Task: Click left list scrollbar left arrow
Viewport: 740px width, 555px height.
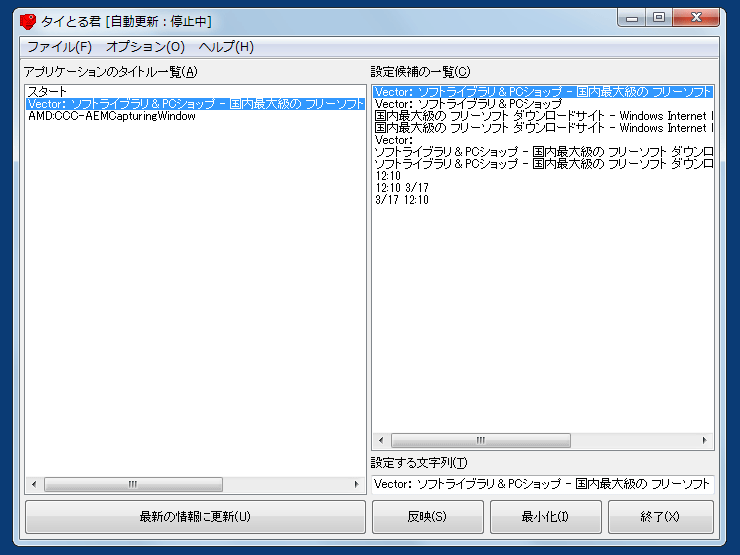Action: (34, 484)
